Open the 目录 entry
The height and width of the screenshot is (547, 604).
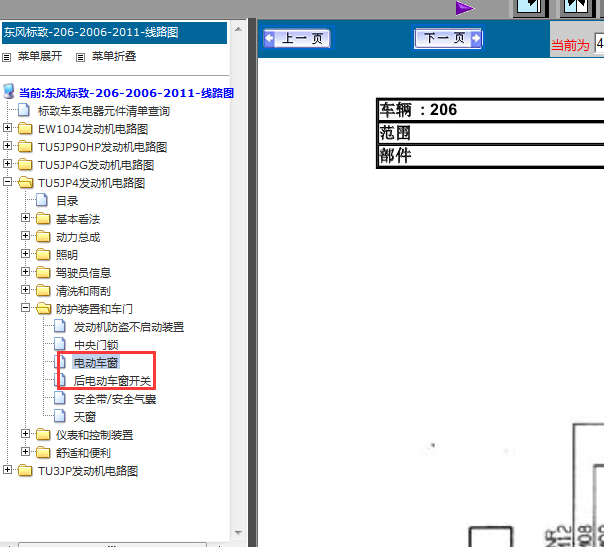[x=67, y=201]
